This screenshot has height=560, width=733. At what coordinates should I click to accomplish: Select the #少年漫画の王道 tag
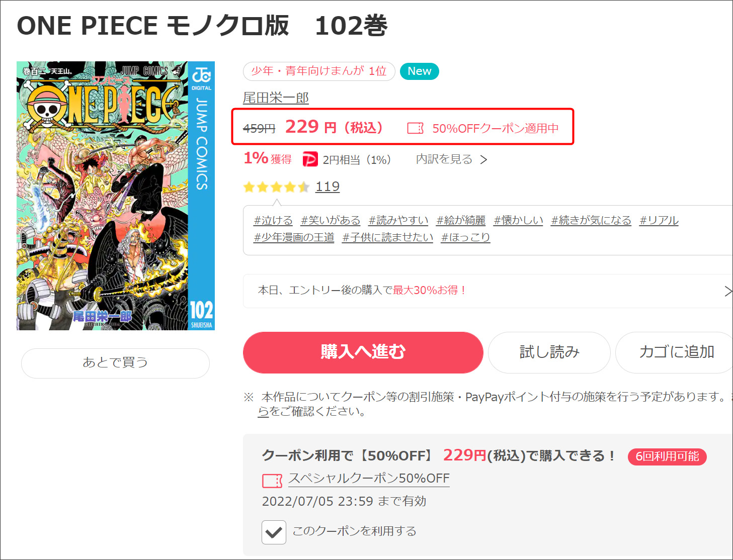294,237
